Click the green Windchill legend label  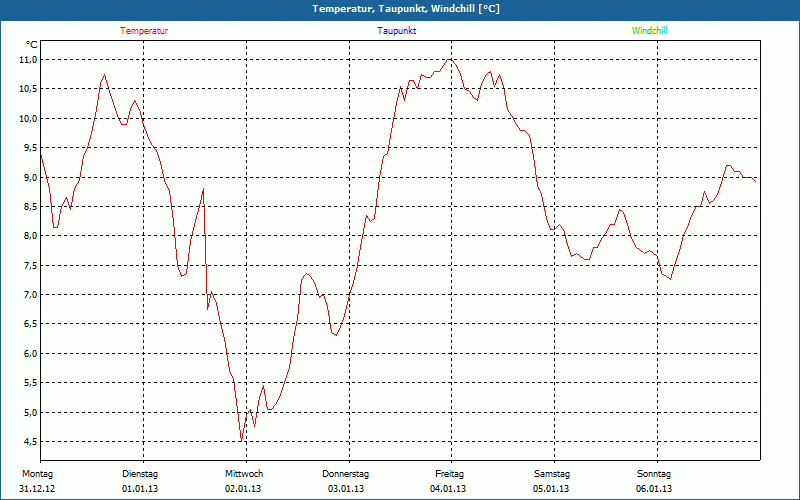pos(649,31)
